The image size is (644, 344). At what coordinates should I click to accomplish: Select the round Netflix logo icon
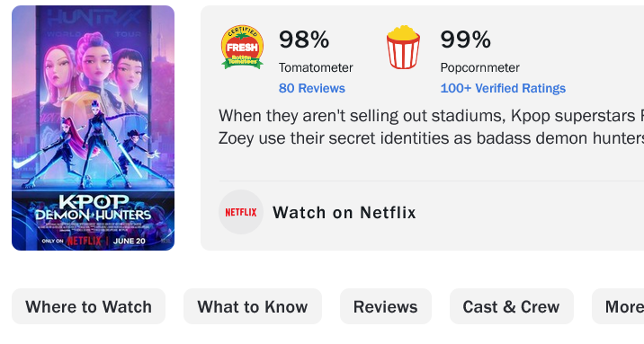[x=241, y=212]
